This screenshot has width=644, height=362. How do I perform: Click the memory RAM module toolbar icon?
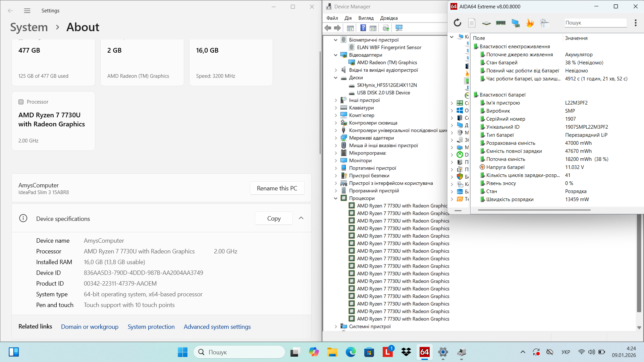(x=500, y=23)
